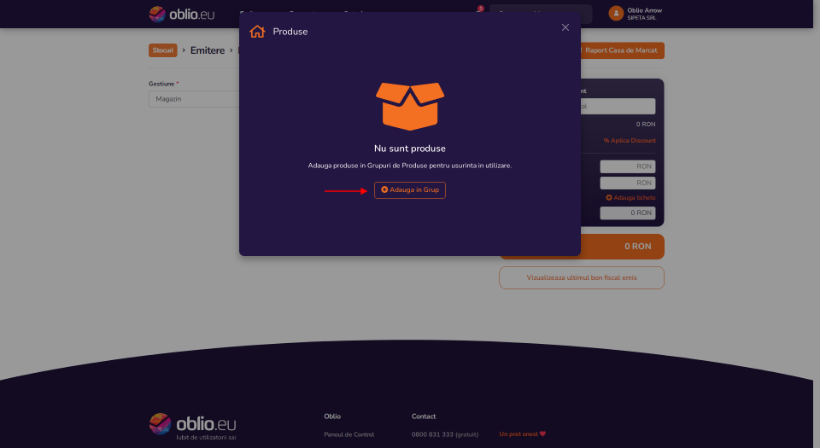Click the plus icon of Adauga tichete
This screenshot has width=820, height=448.
pyautogui.click(x=609, y=198)
